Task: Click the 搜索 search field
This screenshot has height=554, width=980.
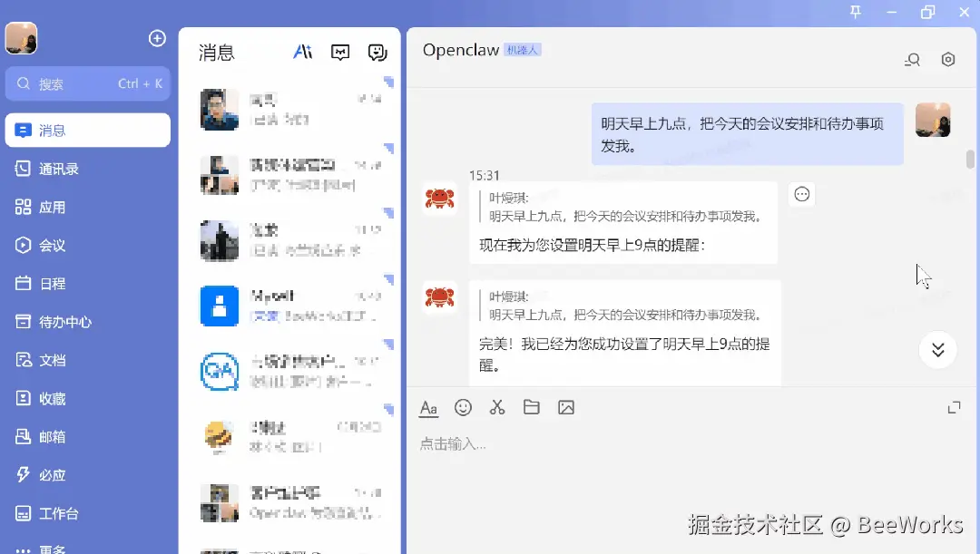Action: click(87, 83)
